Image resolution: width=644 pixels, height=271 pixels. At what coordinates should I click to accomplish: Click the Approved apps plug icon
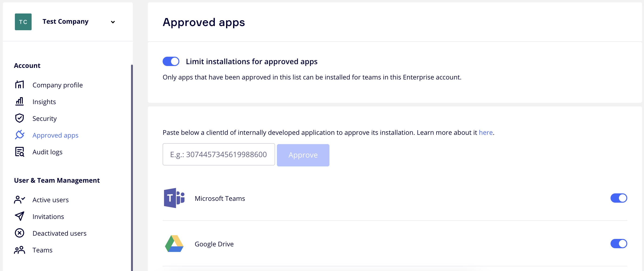coord(20,135)
